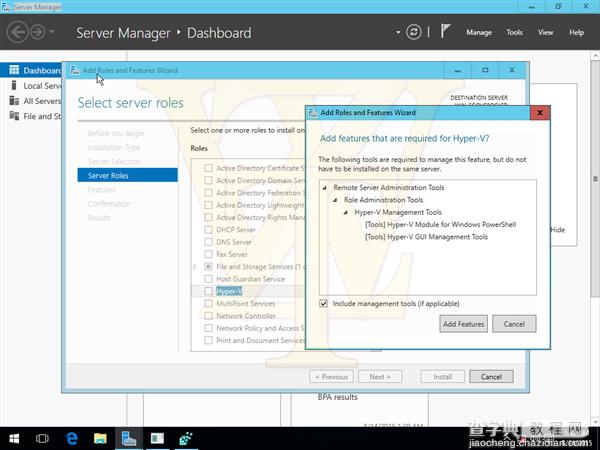The height and width of the screenshot is (450, 600).
Task: Select File and Storage Services in the sidebar
Action: coord(31,116)
